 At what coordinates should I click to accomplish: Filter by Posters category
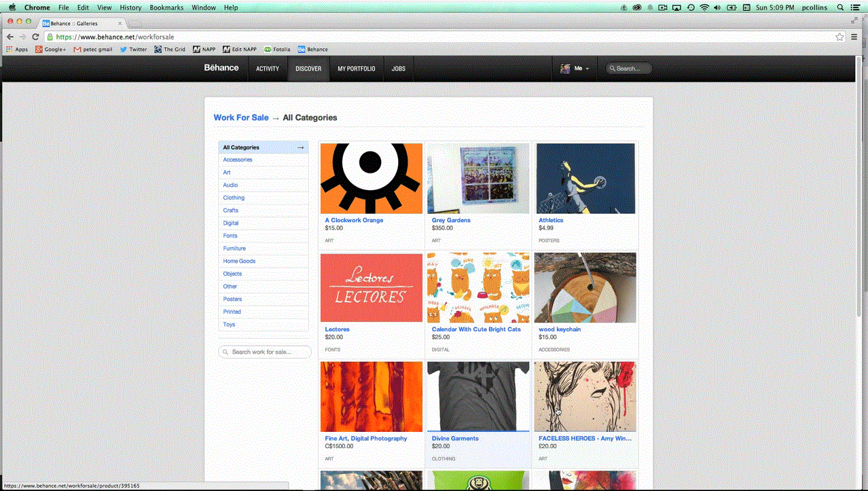click(x=232, y=299)
